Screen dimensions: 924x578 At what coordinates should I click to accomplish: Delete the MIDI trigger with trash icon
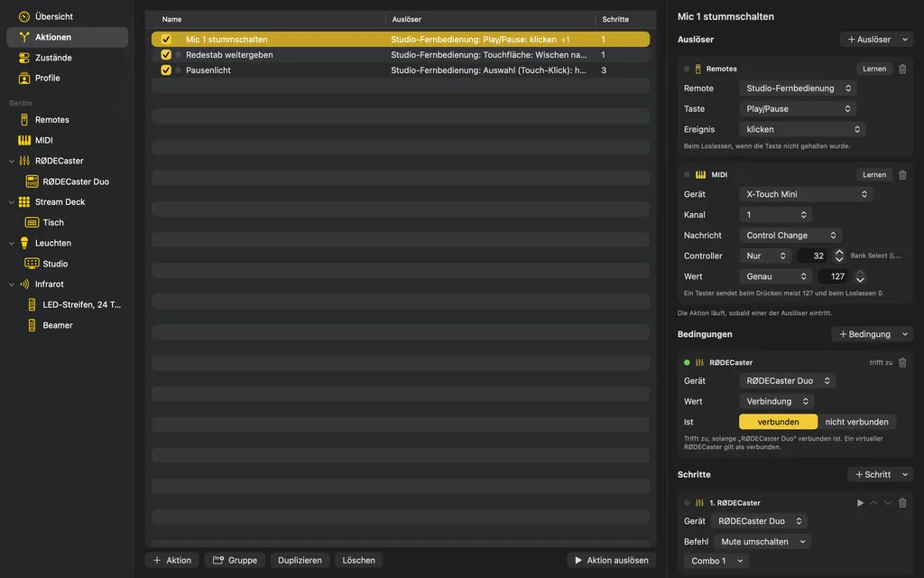(902, 175)
